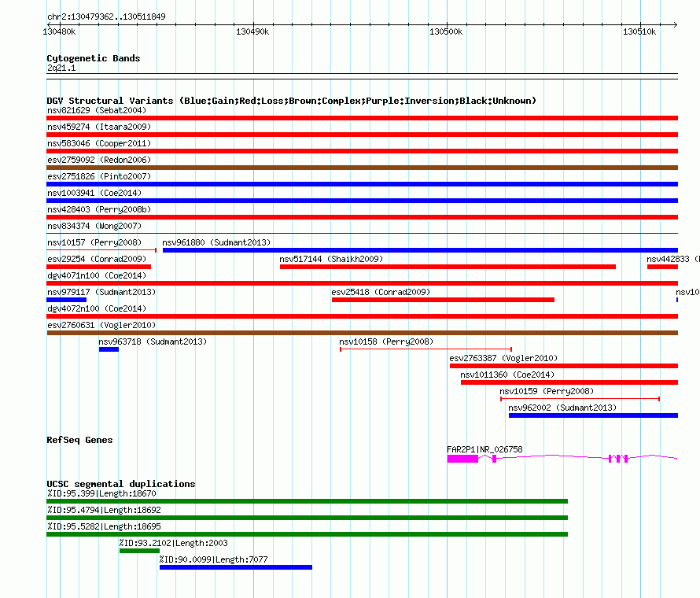
Task: Click the nsv517144 (Shaikh2009) label
Action: pos(331,259)
